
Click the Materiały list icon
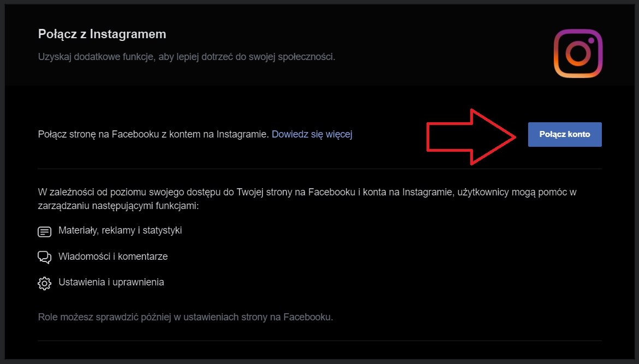[x=44, y=231]
